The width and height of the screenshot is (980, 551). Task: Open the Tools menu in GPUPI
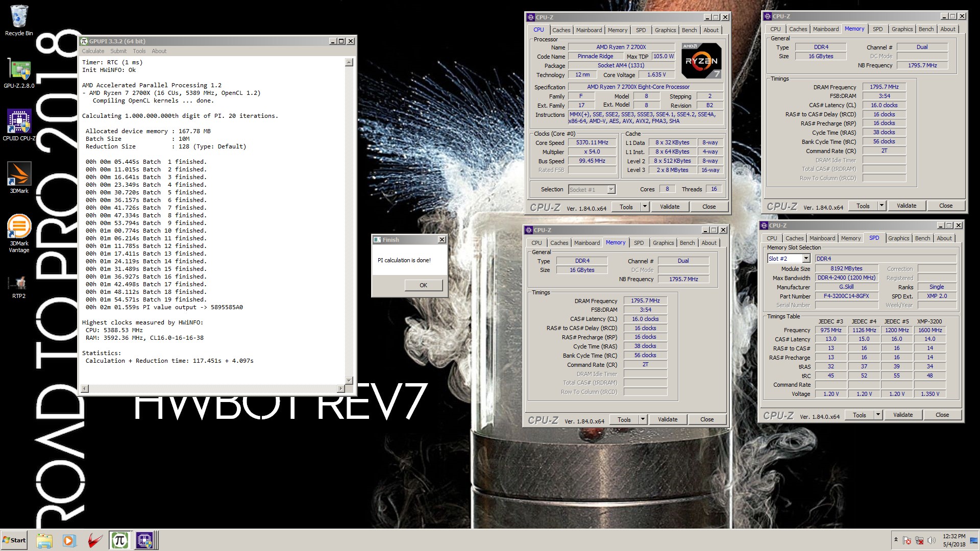[x=139, y=51]
